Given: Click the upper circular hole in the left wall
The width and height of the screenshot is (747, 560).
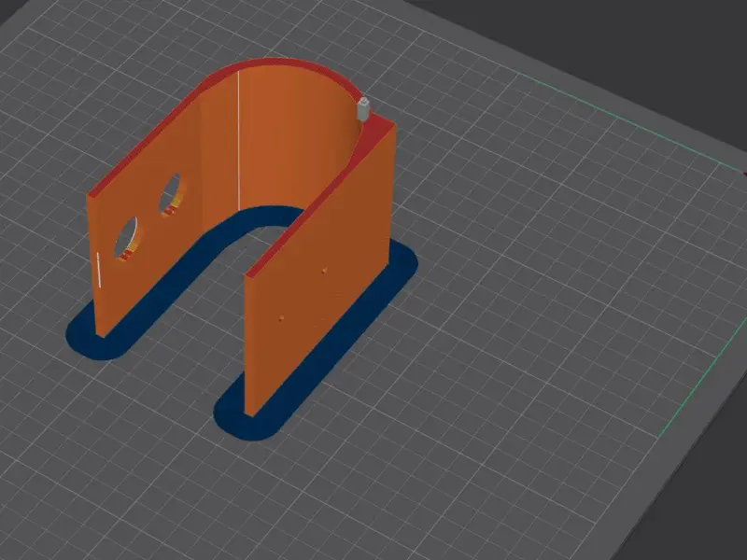Looking at the screenshot, I should click(170, 195).
